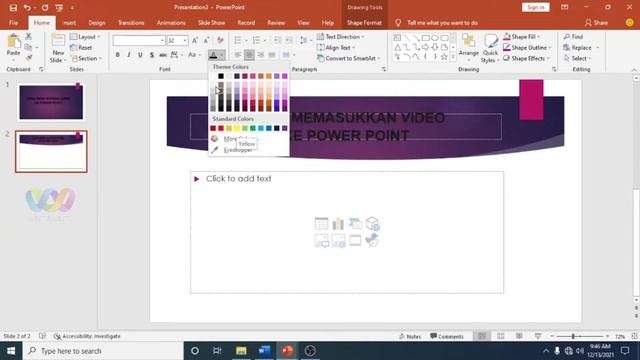Expand the Shape Outline dropdown
The image size is (640, 360).
pos(527,48)
